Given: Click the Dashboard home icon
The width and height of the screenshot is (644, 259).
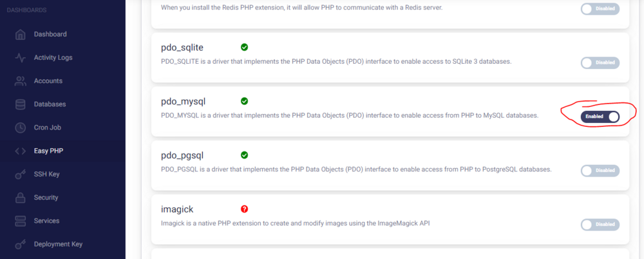Looking at the screenshot, I should 21,34.
